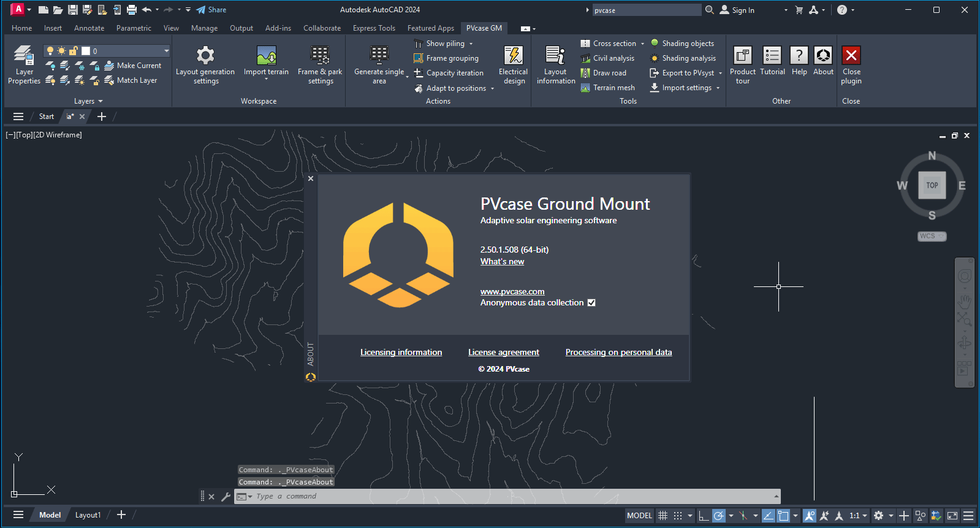
Task: Toggle polar tracking in status bar
Action: (x=719, y=516)
